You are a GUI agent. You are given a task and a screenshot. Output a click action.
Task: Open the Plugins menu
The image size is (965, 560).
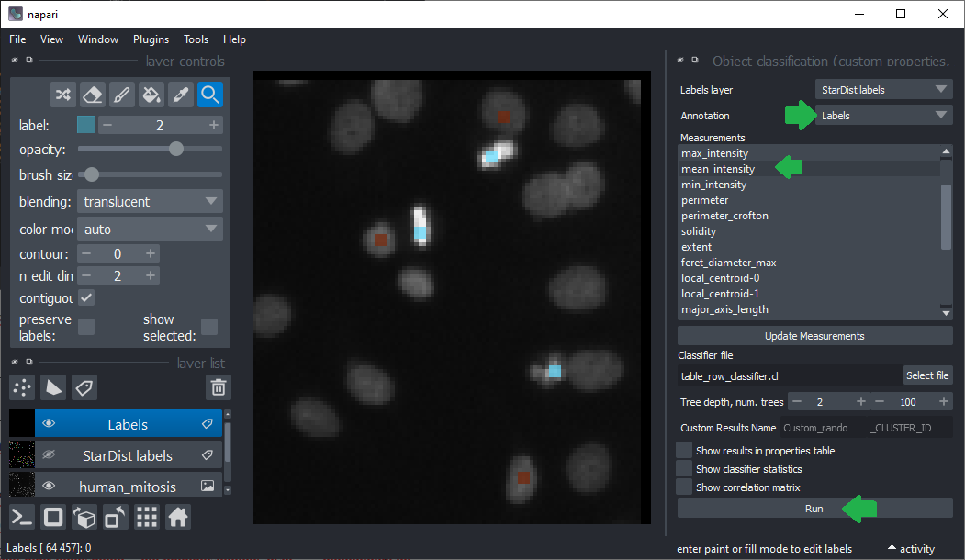point(151,39)
